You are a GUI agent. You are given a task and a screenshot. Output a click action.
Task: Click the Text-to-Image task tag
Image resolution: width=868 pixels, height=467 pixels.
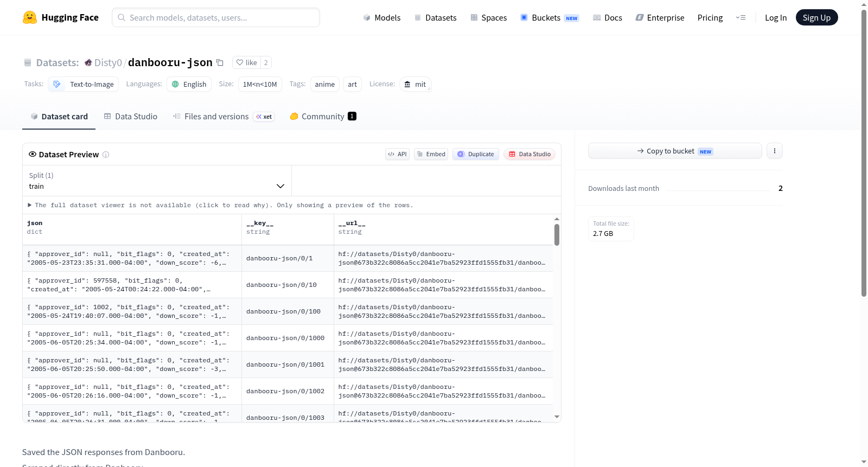click(84, 84)
